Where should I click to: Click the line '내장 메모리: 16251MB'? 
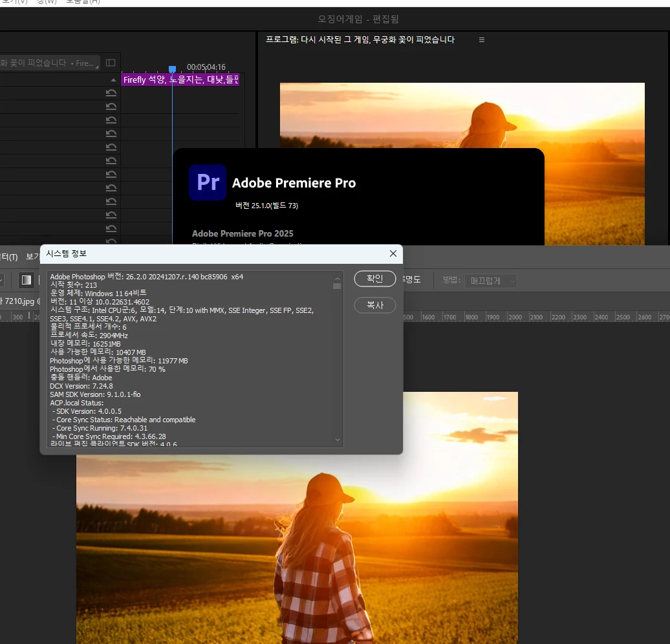tap(85, 344)
